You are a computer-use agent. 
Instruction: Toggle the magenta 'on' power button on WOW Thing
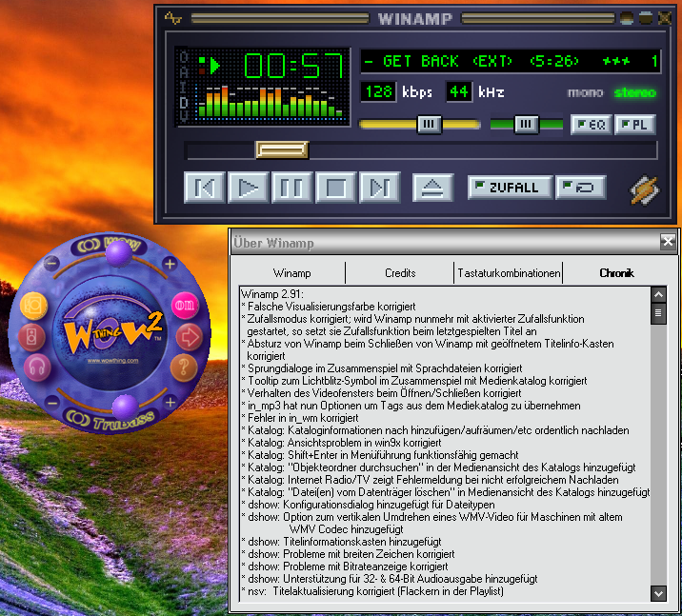(185, 305)
